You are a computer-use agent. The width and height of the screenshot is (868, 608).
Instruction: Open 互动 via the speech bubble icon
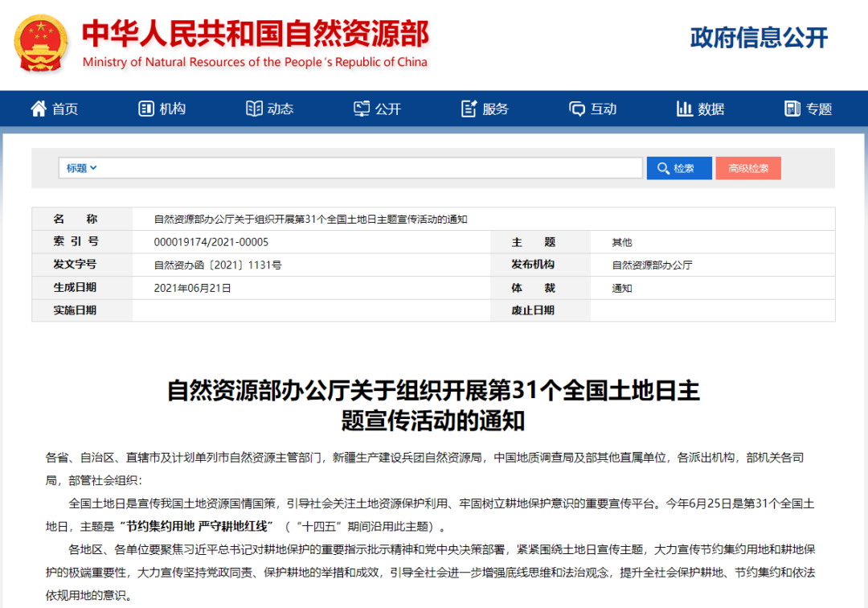point(576,109)
